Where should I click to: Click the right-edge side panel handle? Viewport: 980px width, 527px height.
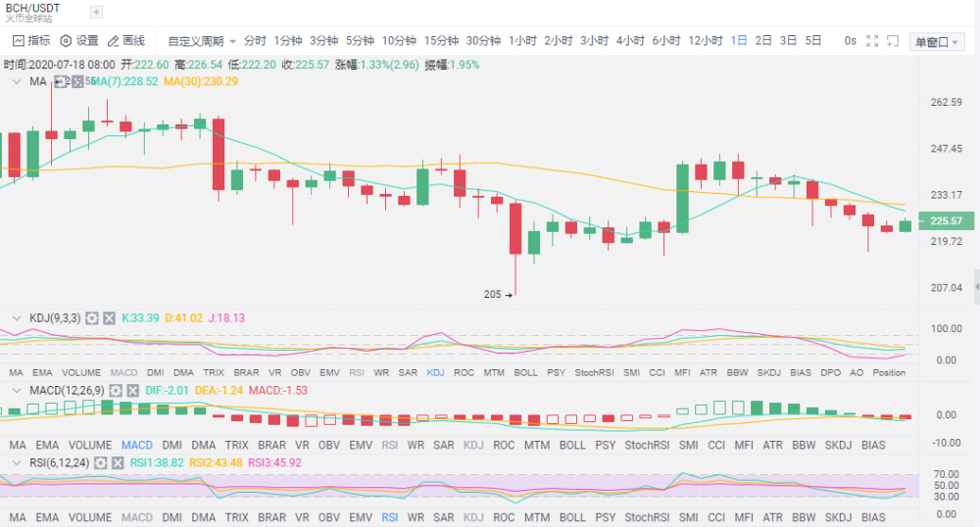pyautogui.click(x=977, y=287)
